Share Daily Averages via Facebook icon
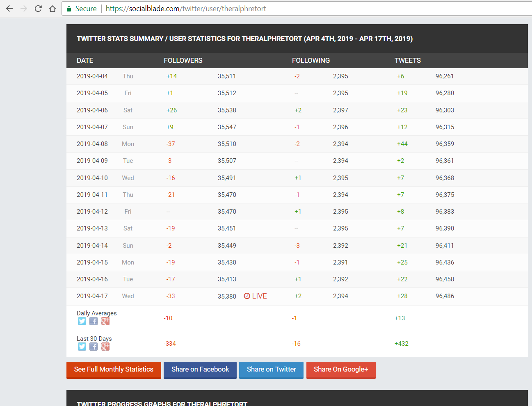This screenshot has height=406, width=532. click(94, 321)
